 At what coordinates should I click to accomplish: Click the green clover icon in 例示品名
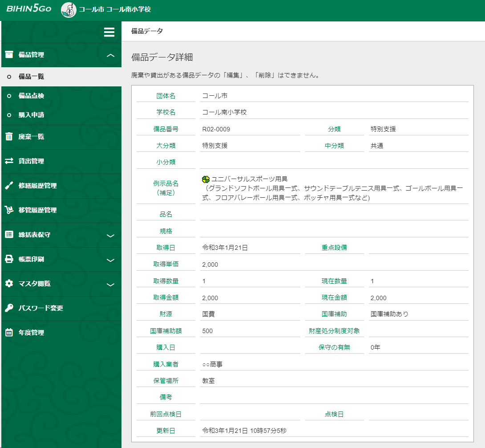[206, 179]
